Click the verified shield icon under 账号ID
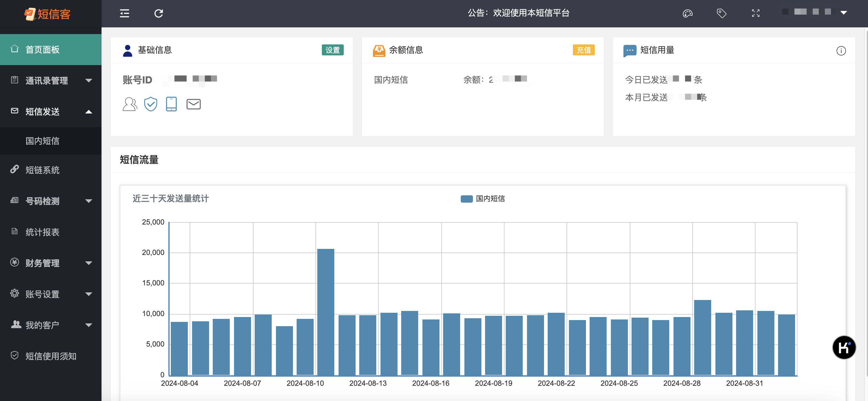This screenshot has height=401, width=868. pyautogui.click(x=151, y=104)
